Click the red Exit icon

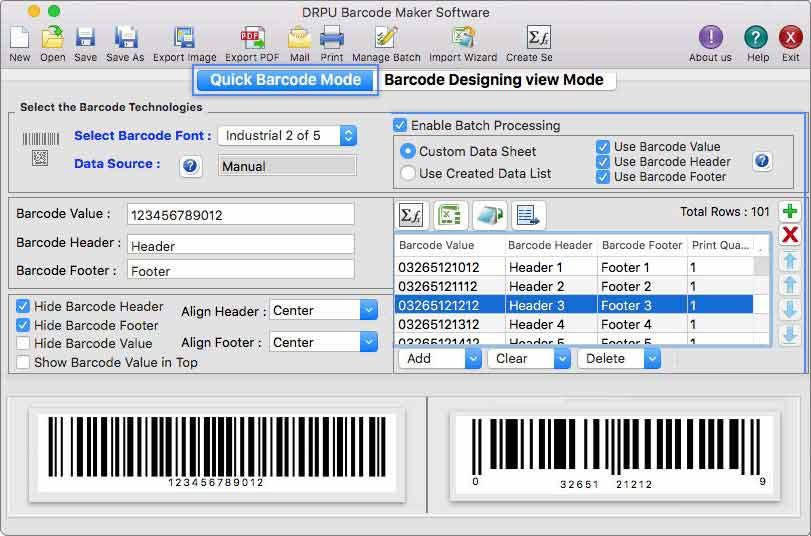coord(790,37)
